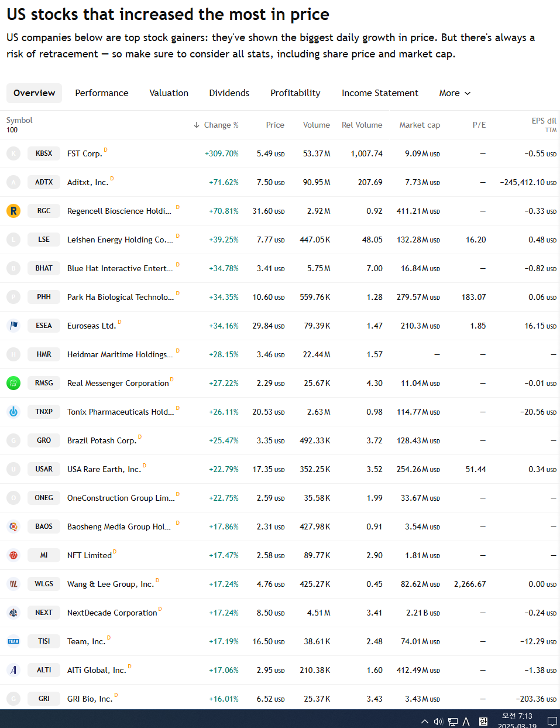Toggle the taskbar IME language A indicator
The image size is (560, 728).
click(466, 722)
